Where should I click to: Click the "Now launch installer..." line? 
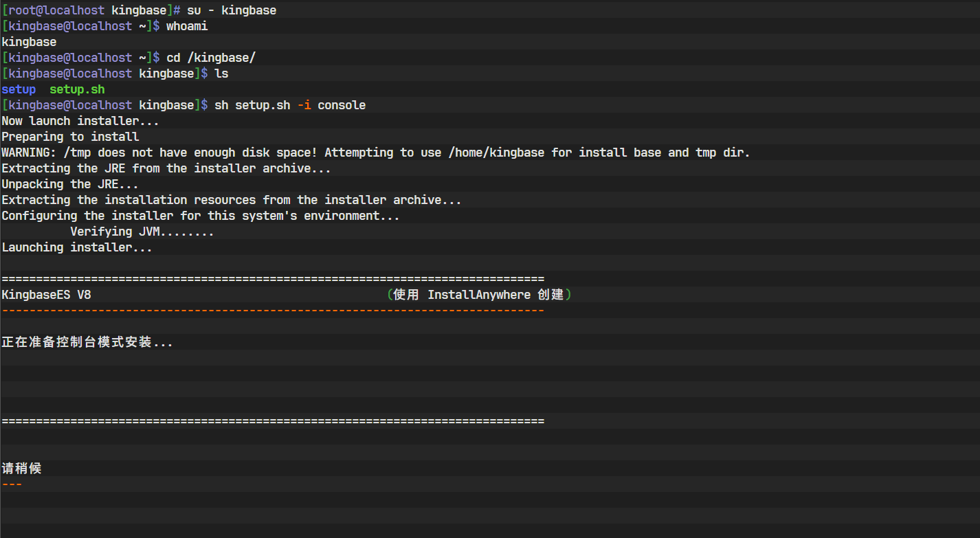(x=80, y=121)
